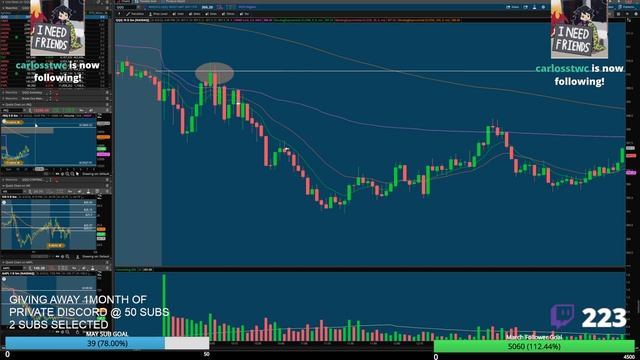This screenshot has height=360, width=640.
Task: Open Quick Chart /NQ header actions icon
Action: point(107,104)
